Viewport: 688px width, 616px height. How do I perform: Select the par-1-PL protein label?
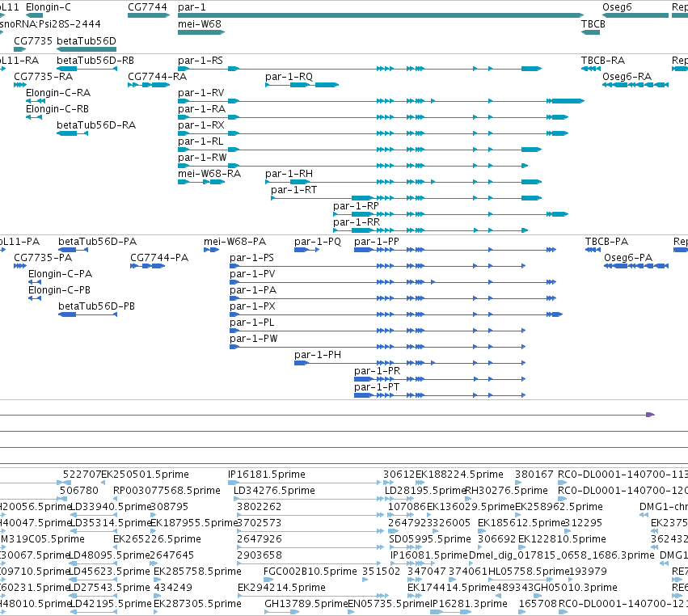pos(252,323)
